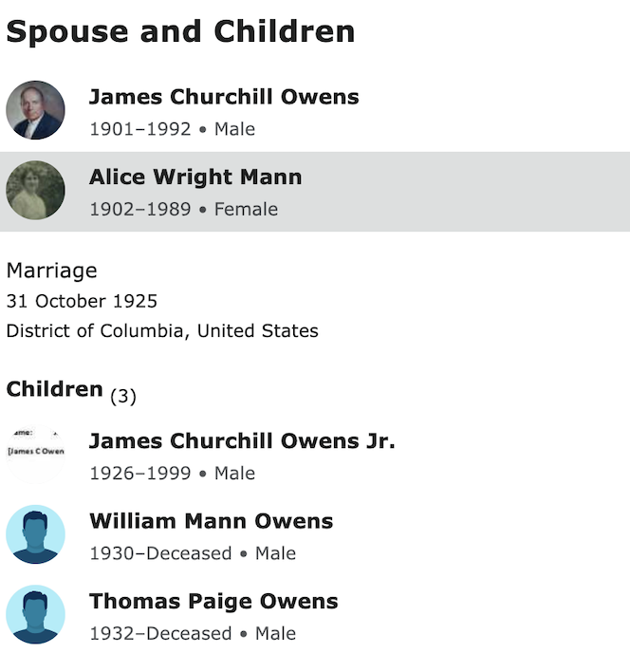Open James Churchill Owens Jr.'s thumbnail image
The width and height of the screenshot is (630, 672).
coord(35,456)
